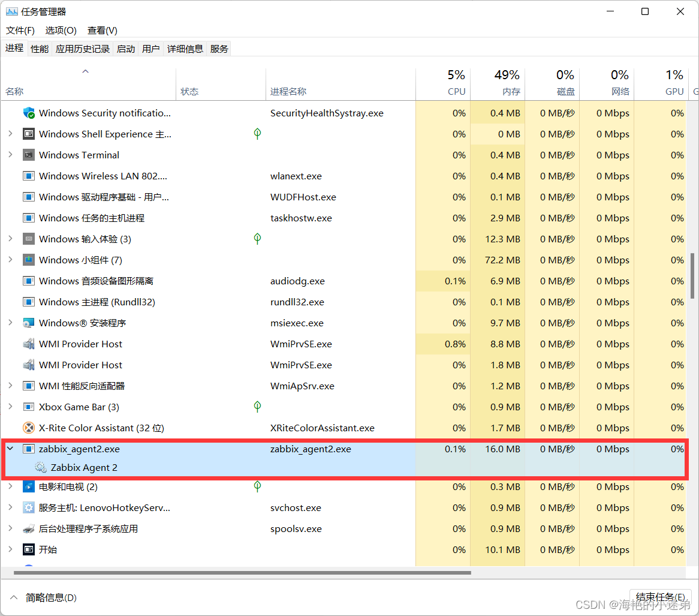
Task: Click the Zabbix Agent 2 service gear icon
Action: click(41, 467)
